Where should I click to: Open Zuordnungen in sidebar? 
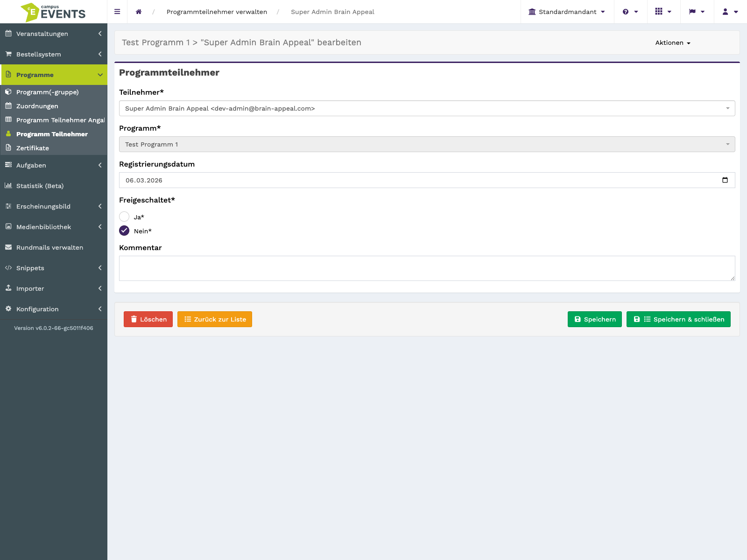(54, 106)
